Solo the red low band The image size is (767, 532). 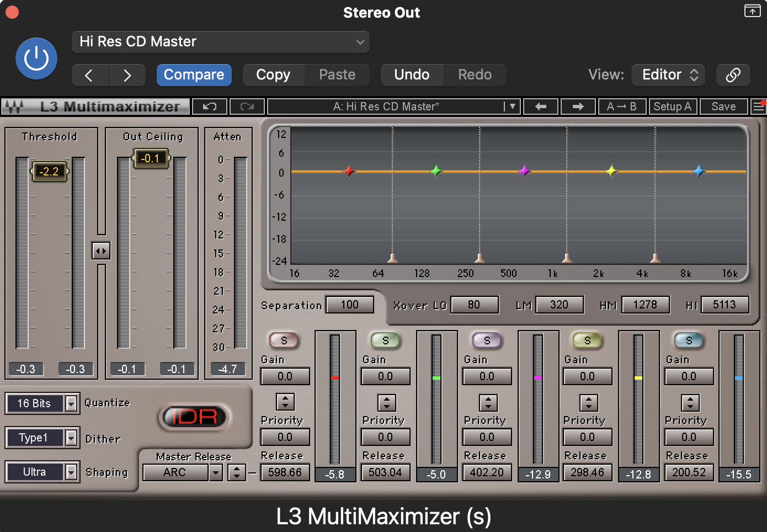tap(284, 341)
